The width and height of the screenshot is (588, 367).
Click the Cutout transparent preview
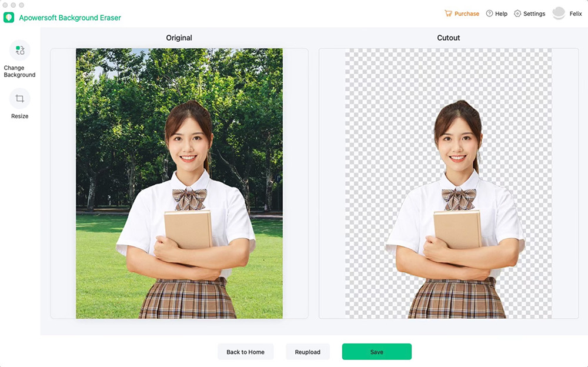click(x=449, y=183)
